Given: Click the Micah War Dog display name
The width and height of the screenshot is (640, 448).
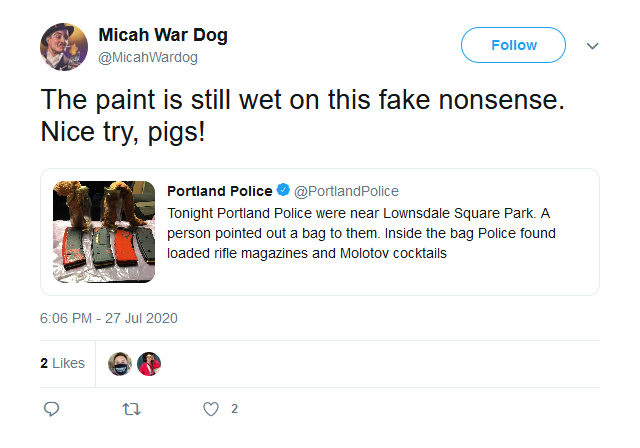Looking at the screenshot, I should [x=163, y=35].
